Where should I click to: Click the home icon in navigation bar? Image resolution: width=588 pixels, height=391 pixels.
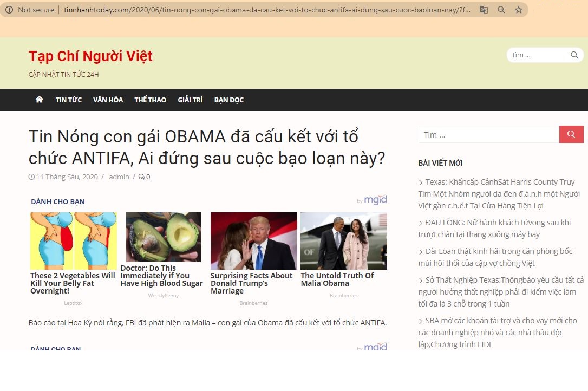(x=39, y=100)
